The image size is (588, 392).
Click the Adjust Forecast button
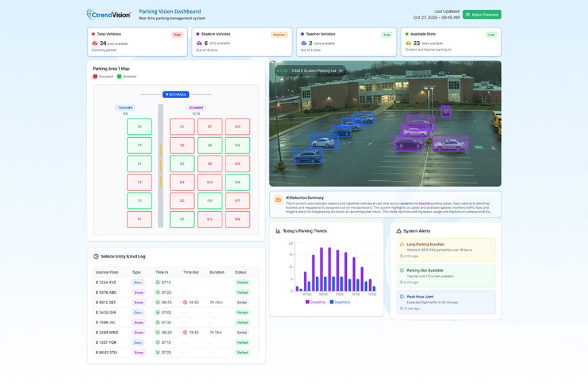482,14
